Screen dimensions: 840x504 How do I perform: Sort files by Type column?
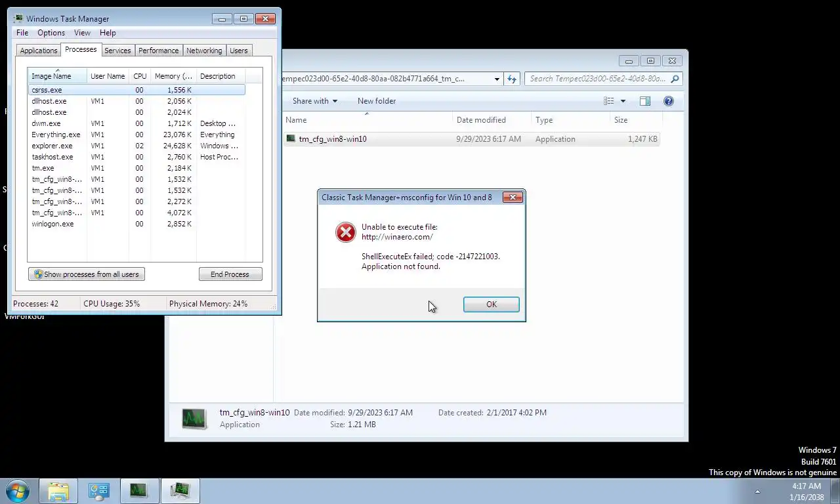pyautogui.click(x=570, y=120)
